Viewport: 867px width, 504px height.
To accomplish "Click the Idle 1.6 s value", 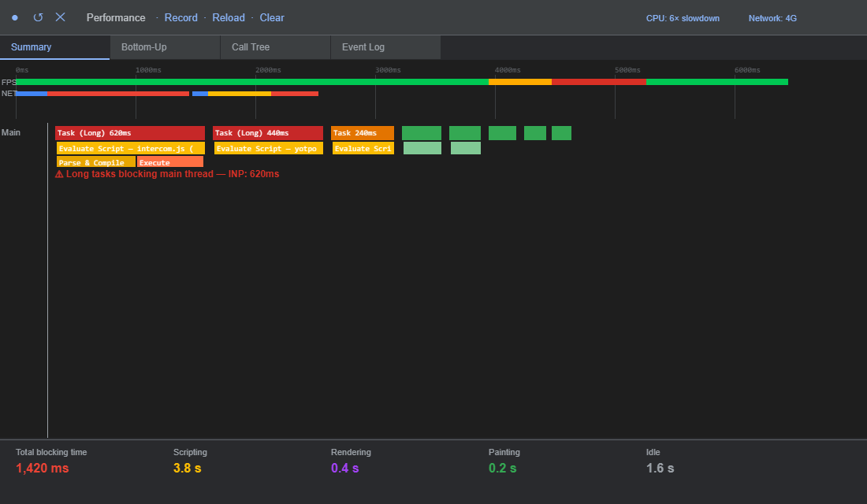I will click(660, 468).
